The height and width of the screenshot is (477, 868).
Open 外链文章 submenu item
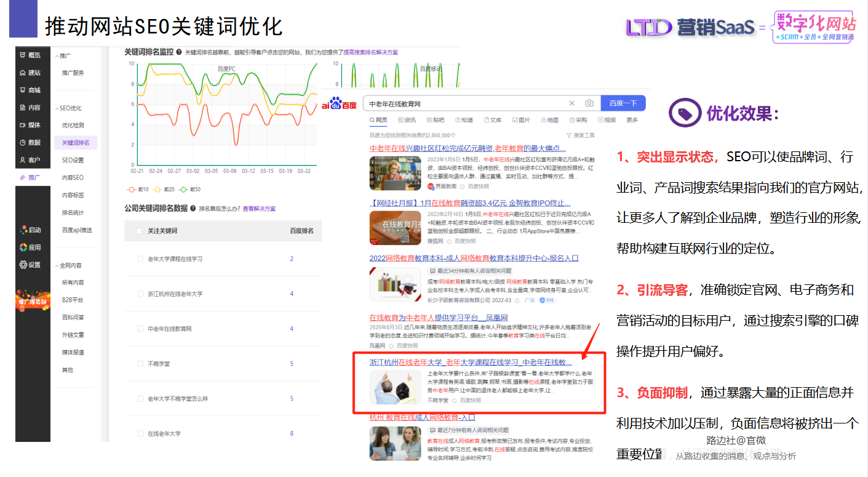click(x=73, y=335)
